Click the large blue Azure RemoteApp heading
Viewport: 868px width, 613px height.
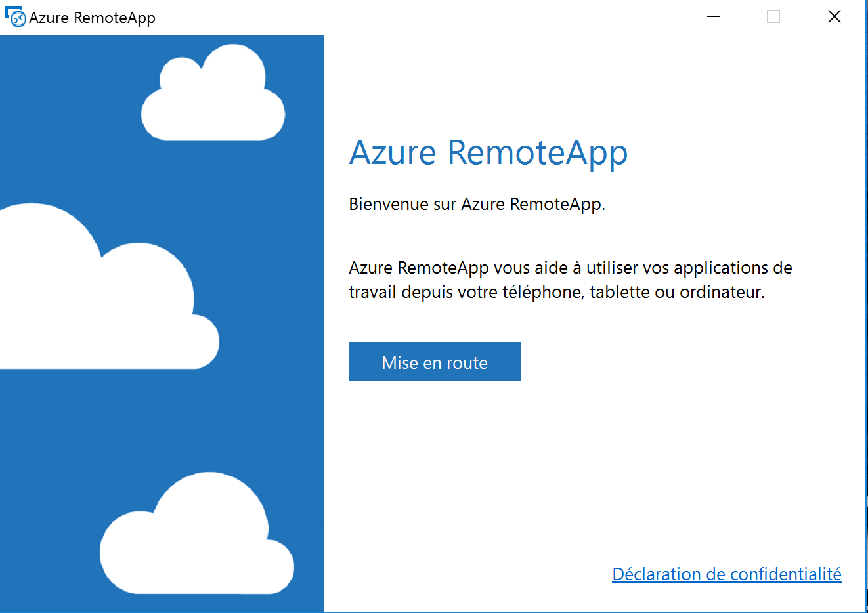[488, 153]
